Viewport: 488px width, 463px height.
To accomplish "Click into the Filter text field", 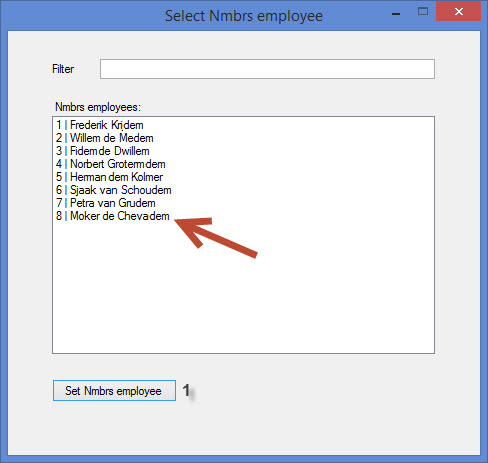I will [267, 69].
